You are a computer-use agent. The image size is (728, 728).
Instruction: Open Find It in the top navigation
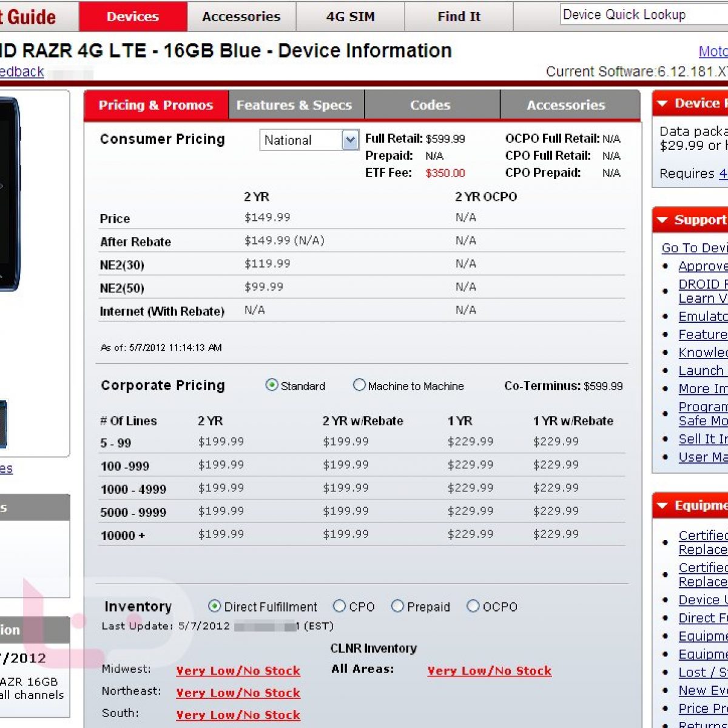click(459, 17)
